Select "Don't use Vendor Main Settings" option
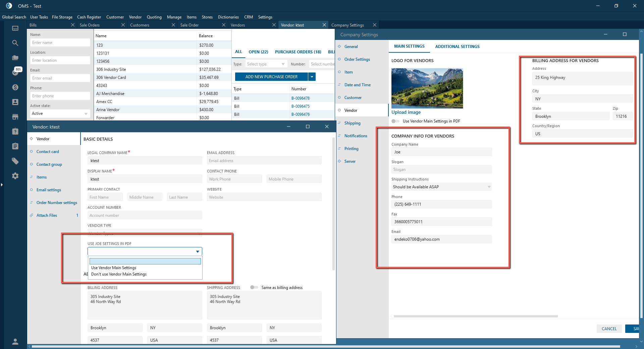Screen dimensions: 644x349 (119, 274)
